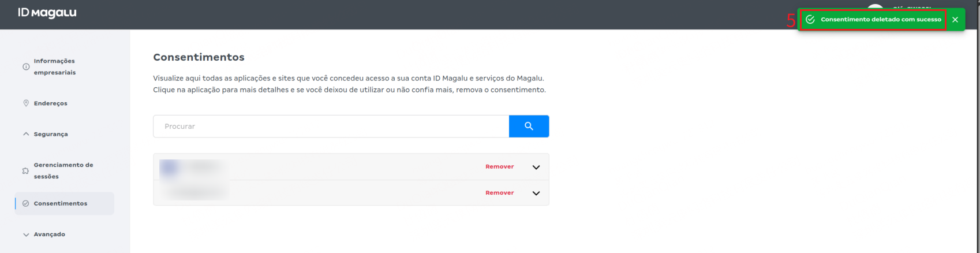Open the Endereços label in the sidebar
980x253 pixels.
51,103
